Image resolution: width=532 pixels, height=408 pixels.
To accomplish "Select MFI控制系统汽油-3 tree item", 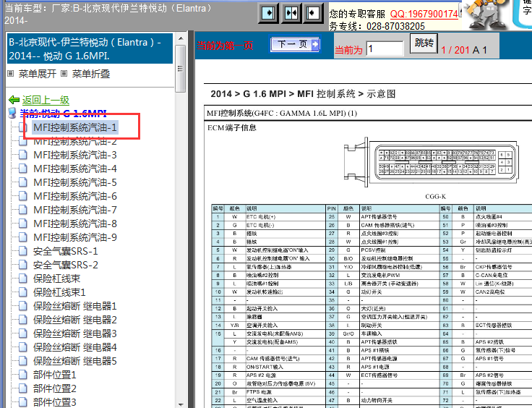I will pyautogui.click(x=75, y=155).
